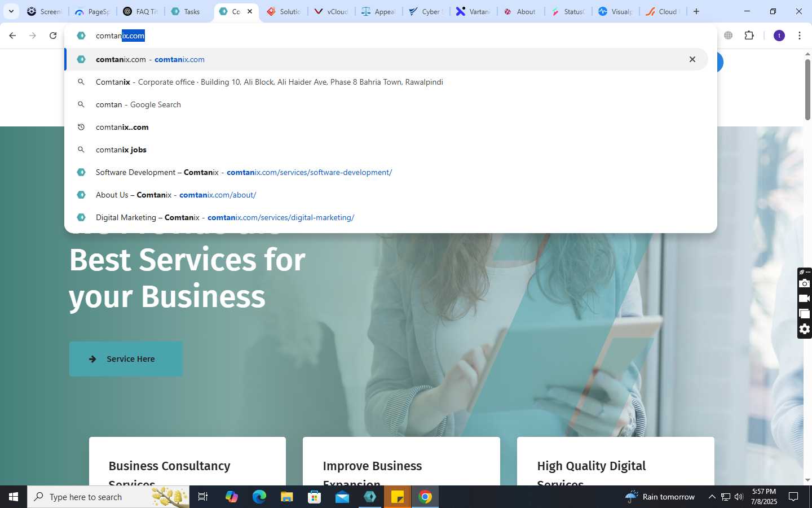Switch to the FAQ Title tab
Screen dimensions: 812x508
(140, 11)
